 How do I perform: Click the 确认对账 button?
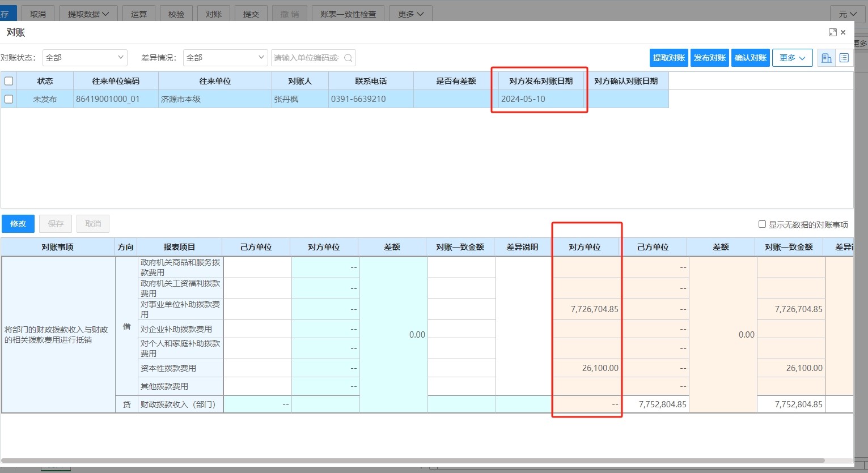(751, 58)
